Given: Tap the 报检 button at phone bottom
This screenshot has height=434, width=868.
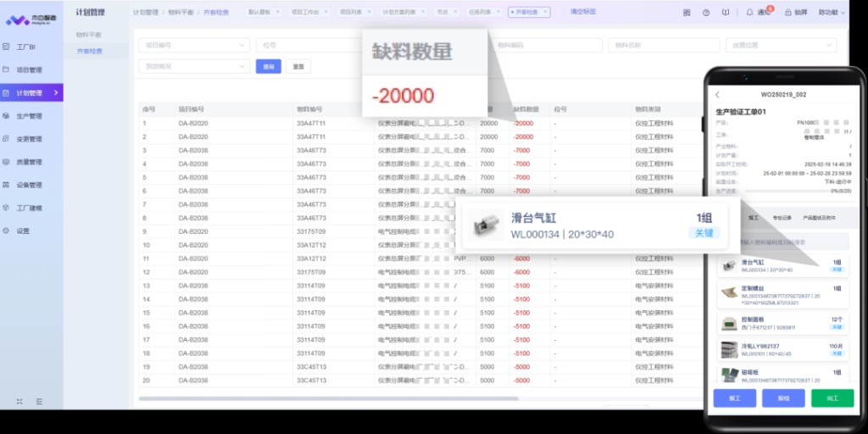Looking at the screenshot, I should click(783, 398).
